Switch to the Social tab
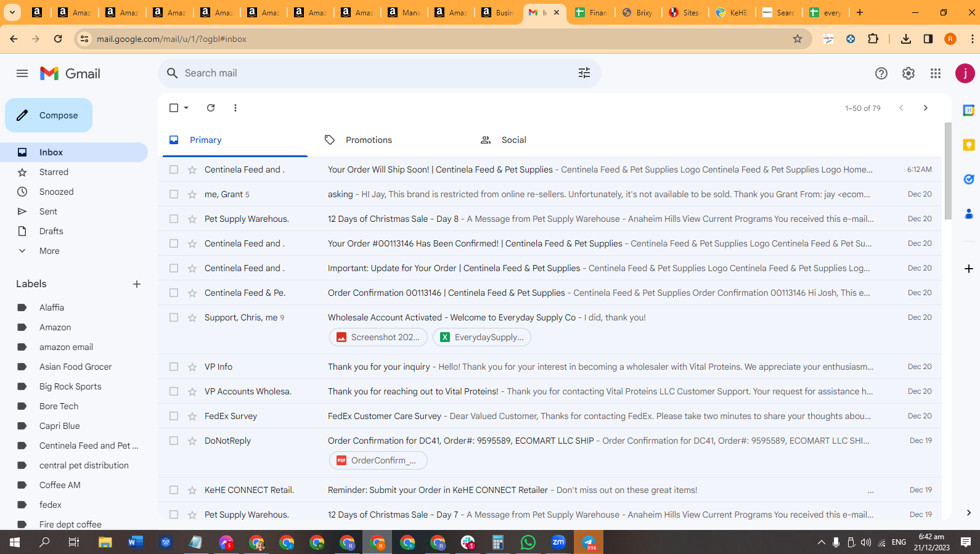Viewport: 980px width, 554px height. coord(546,140)
